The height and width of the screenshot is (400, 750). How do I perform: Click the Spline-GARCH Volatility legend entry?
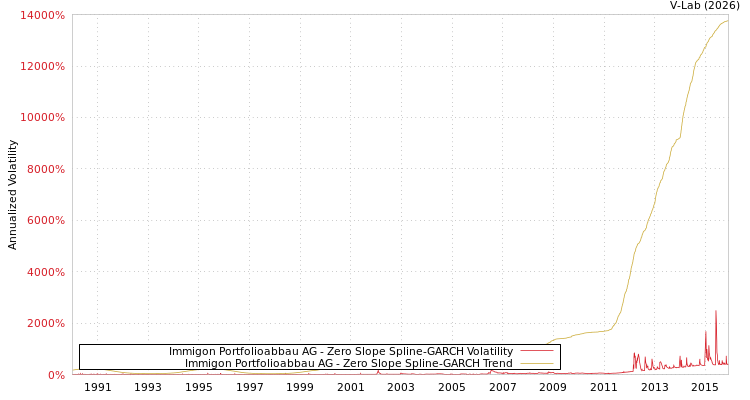point(341,351)
